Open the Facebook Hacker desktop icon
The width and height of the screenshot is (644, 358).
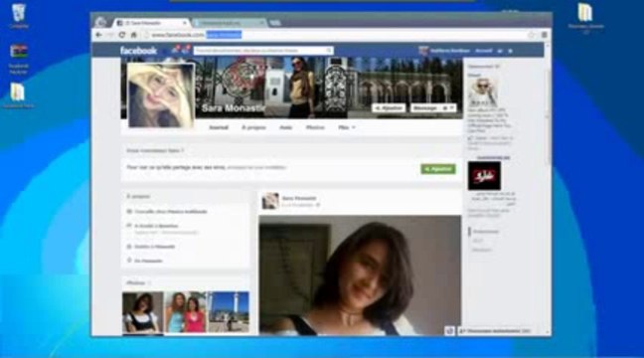[x=19, y=60]
